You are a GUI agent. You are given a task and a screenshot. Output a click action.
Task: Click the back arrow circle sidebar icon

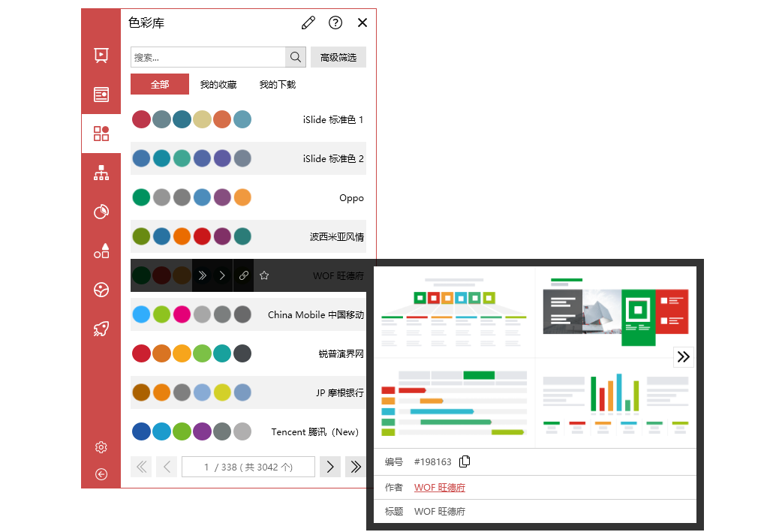[101, 474]
